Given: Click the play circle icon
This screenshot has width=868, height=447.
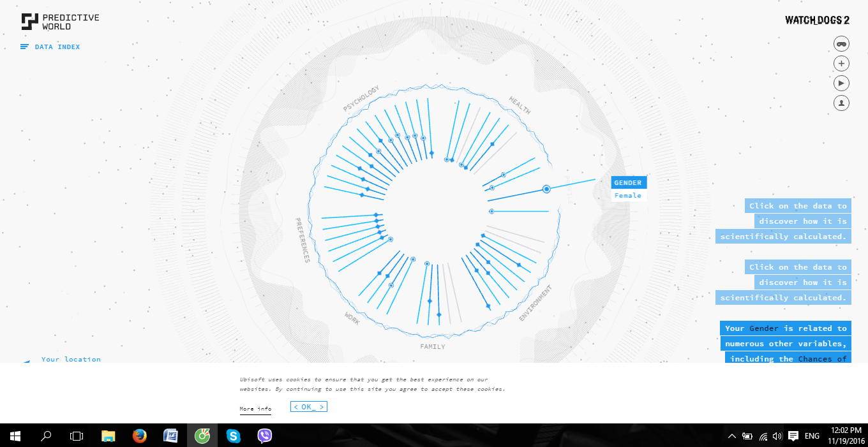Looking at the screenshot, I should tap(841, 83).
